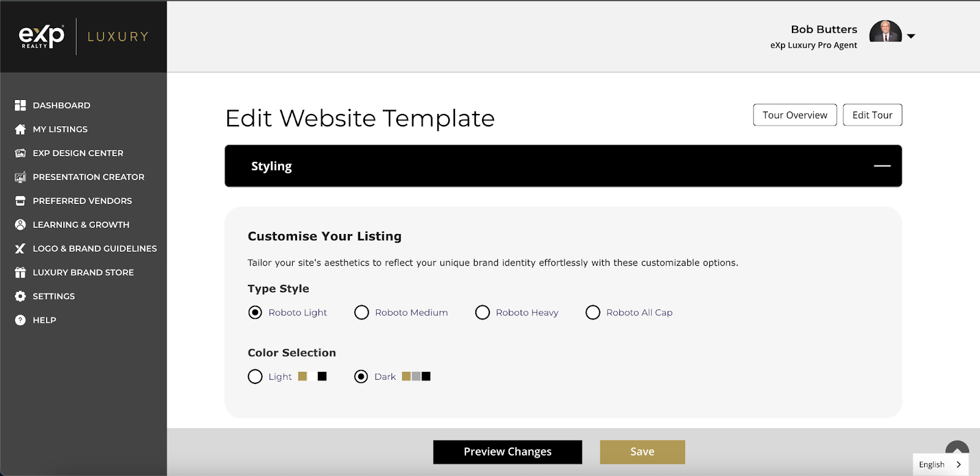The width and height of the screenshot is (980, 476).
Task: Click the gold Save button
Action: point(643,452)
